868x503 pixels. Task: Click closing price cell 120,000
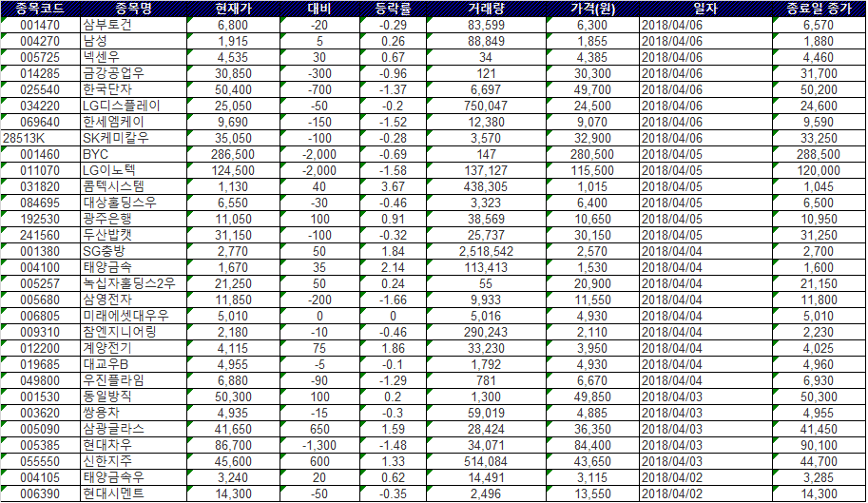point(820,170)
